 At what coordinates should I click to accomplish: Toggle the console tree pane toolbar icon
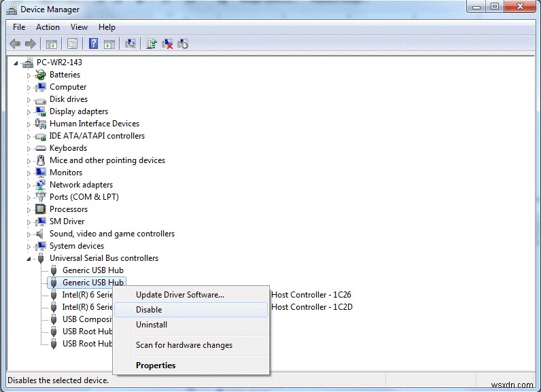(52, 44)
